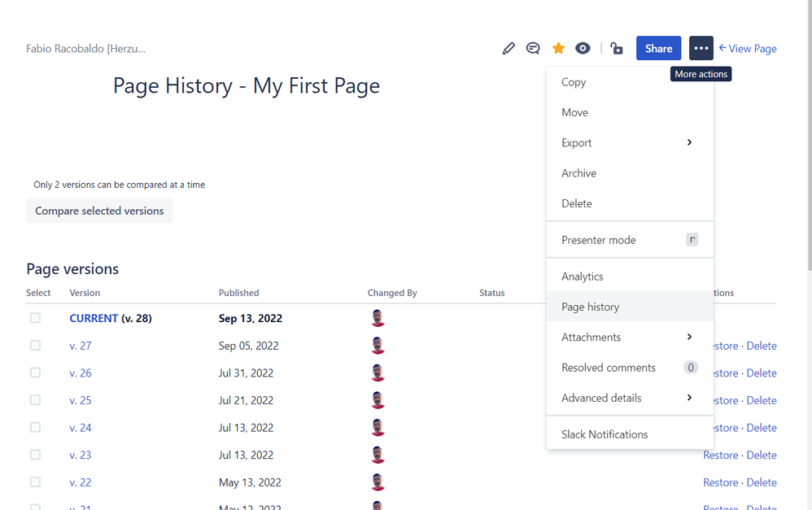Click Compare selected versions button
Screen dimensions: 812x510
(99, 211)
